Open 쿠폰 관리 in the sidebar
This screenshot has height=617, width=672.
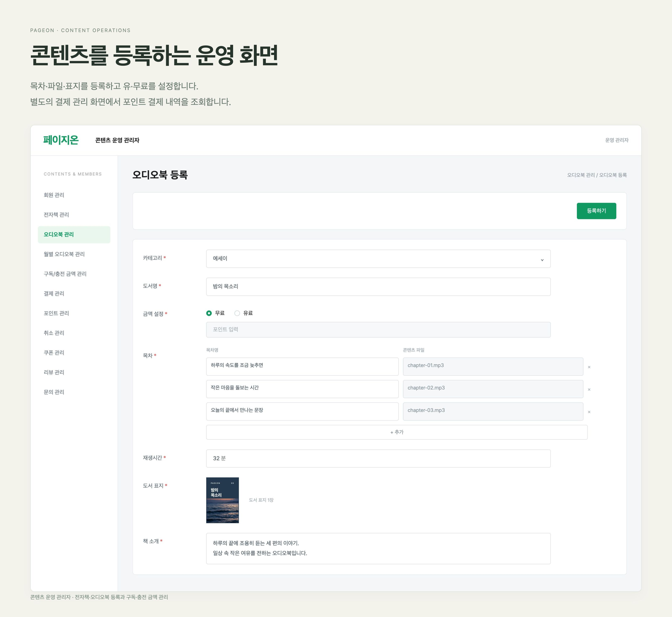click(x=74, y=353)
